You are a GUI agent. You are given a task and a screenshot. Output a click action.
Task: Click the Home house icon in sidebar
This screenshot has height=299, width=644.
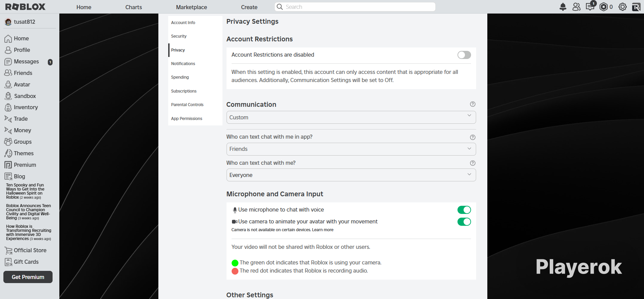[x=8, y=39]
